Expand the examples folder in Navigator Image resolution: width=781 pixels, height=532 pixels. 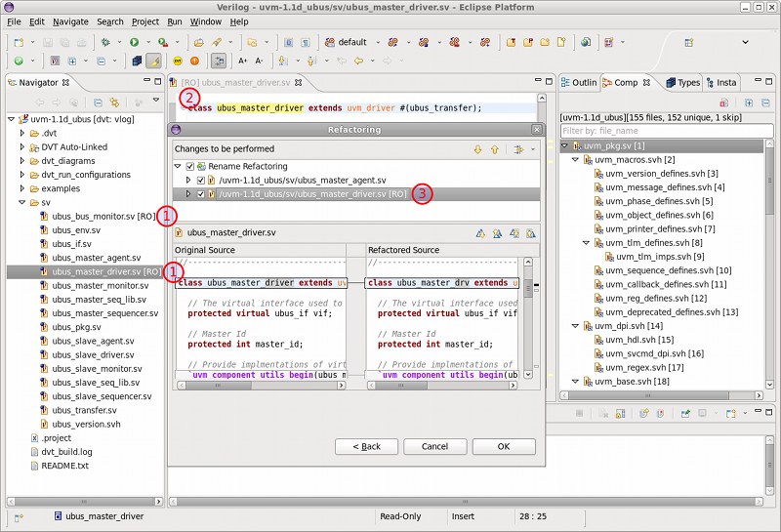point(22,188)
